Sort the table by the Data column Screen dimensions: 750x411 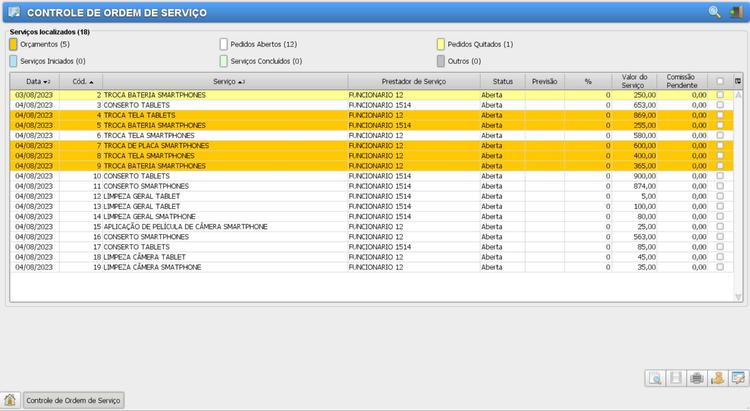(38, 81)
